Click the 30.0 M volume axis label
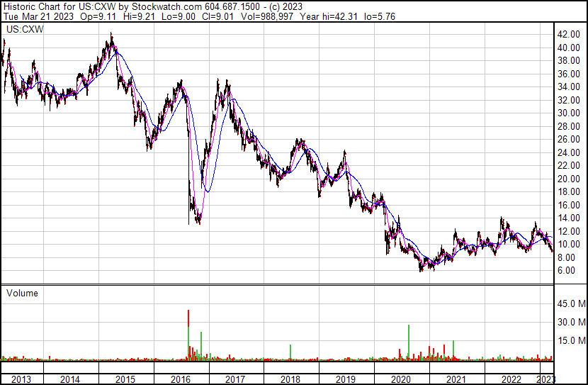588x385 pixels. 570,322
